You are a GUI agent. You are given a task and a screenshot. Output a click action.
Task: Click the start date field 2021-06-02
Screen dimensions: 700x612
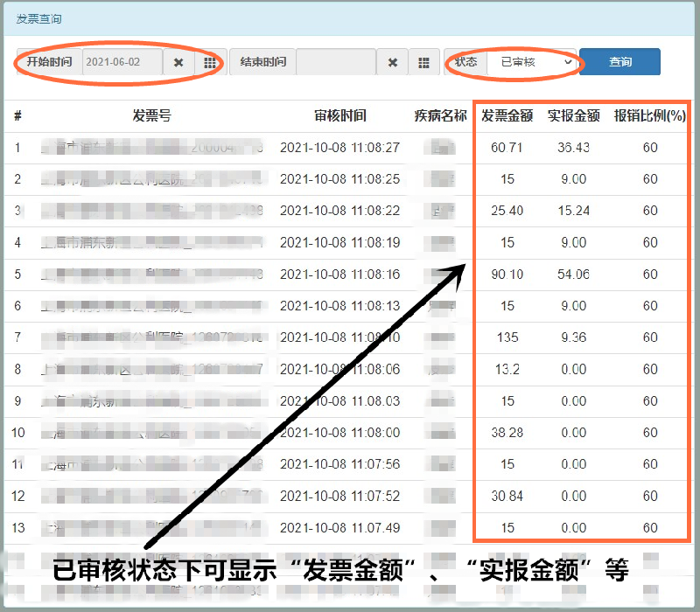123,63
